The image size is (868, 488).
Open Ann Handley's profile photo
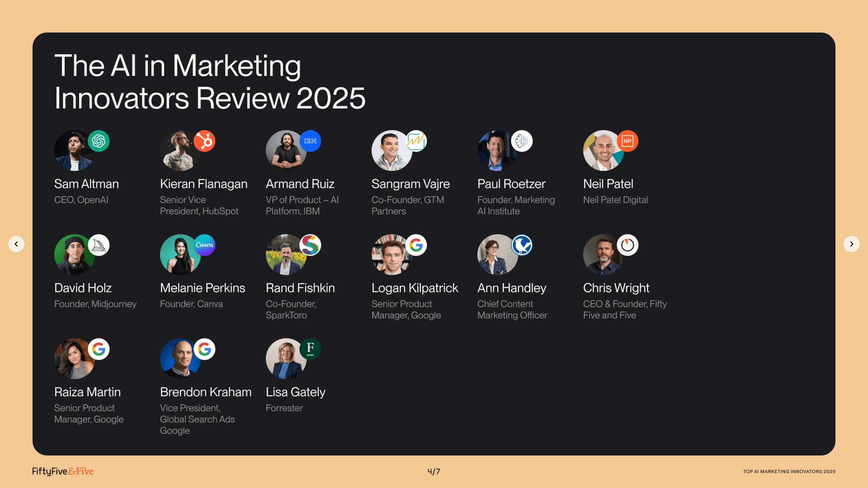[496, 256]
